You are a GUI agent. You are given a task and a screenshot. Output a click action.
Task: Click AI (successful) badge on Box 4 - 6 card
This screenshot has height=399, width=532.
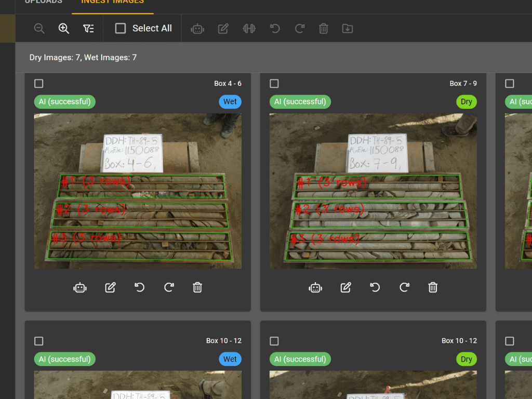pos(65,102)
